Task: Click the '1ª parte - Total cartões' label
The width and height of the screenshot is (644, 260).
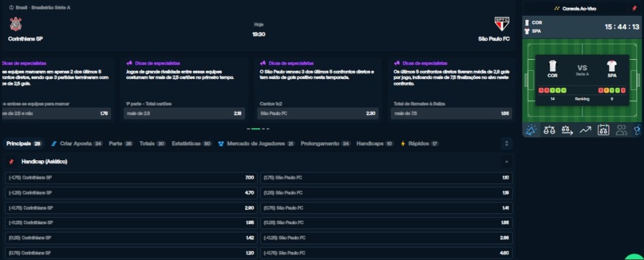Action: tap(149, 104)
